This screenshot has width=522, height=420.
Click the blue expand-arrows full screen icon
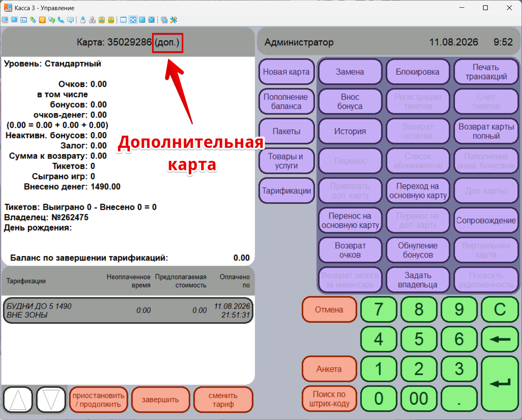pos(152,20)
